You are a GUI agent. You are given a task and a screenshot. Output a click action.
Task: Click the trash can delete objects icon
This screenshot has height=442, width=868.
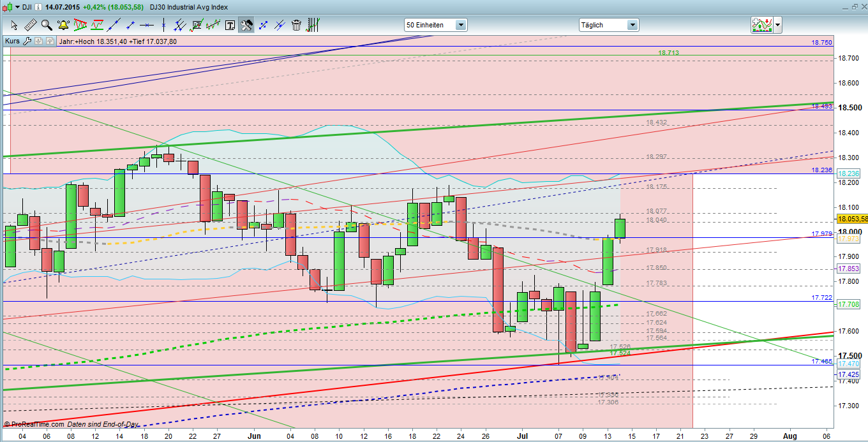(296, 25)
